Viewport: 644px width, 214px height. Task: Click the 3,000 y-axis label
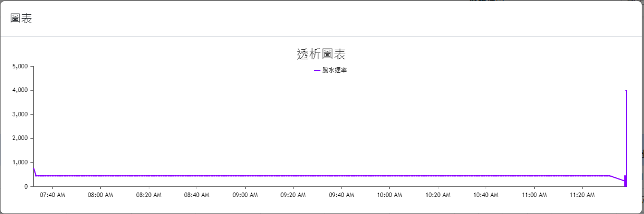click(20, 115)
